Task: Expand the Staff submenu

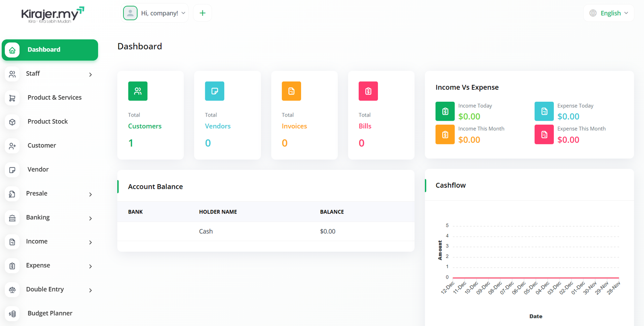Action: (50, 74)
